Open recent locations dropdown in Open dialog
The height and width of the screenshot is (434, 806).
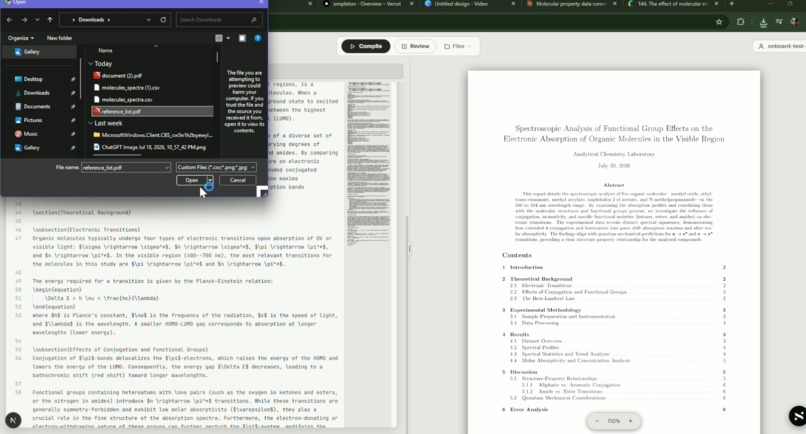[37, 20]
